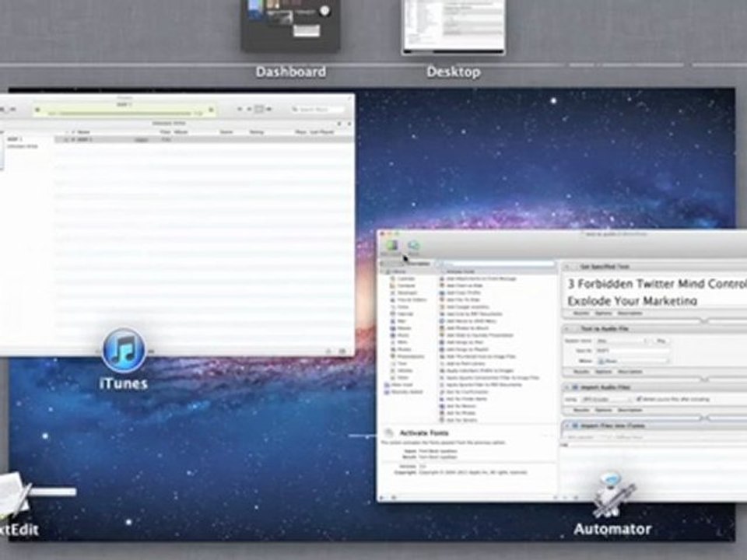This screenshot has height=560, width=747.
Task: Click the 'Activate Fonts' description heading
Action: click(x=423, y=433)
